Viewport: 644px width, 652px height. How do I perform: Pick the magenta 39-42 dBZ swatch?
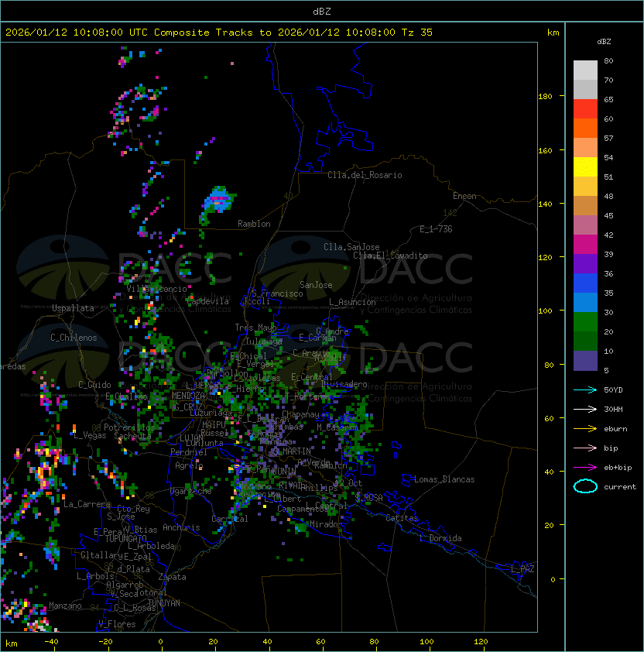coord(585,245)
